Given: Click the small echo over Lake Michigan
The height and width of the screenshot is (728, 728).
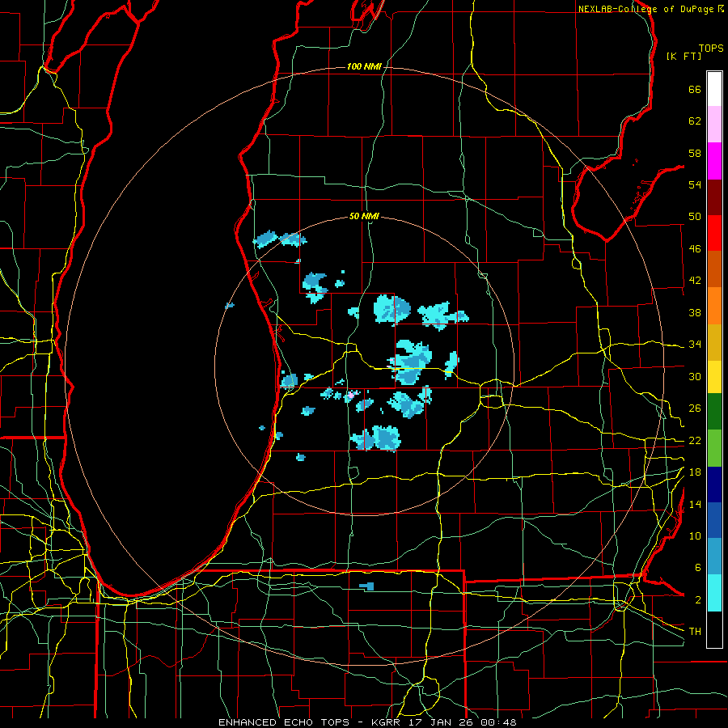Looking at the screenshot, I should pos(230,306).
